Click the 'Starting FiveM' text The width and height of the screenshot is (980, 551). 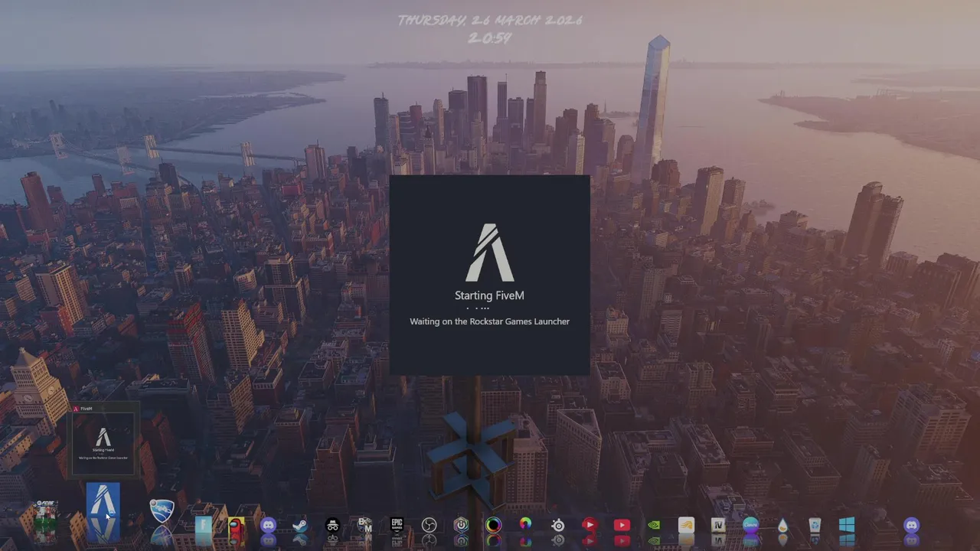click(x=489, y=295)
